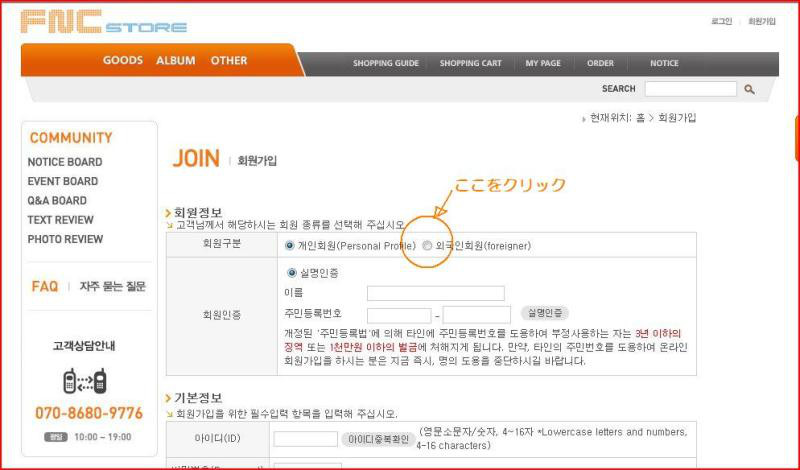
Task: Focus the SEARCH text field
Action: coord(690,89)
